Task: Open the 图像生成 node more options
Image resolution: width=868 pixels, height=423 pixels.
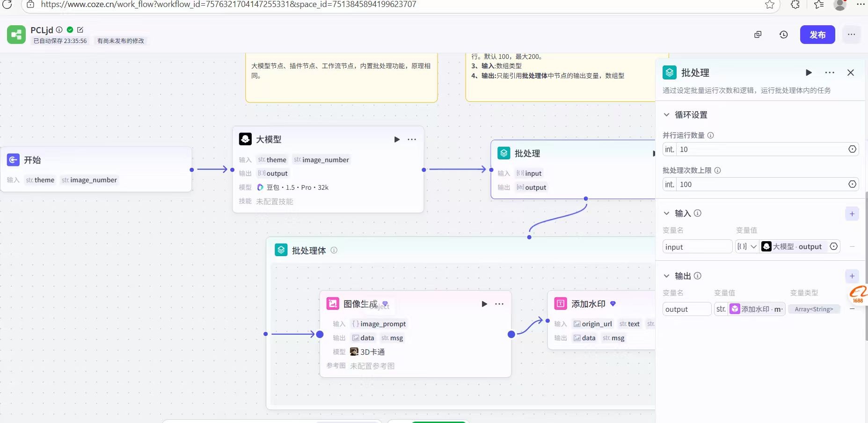Action: click(x=499, y=304)
